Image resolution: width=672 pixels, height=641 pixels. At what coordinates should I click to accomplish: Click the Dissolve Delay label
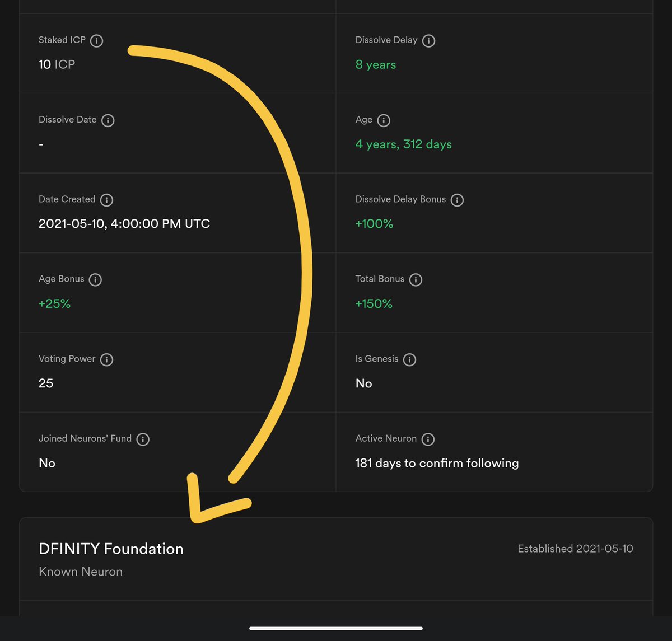coord(386,40)
